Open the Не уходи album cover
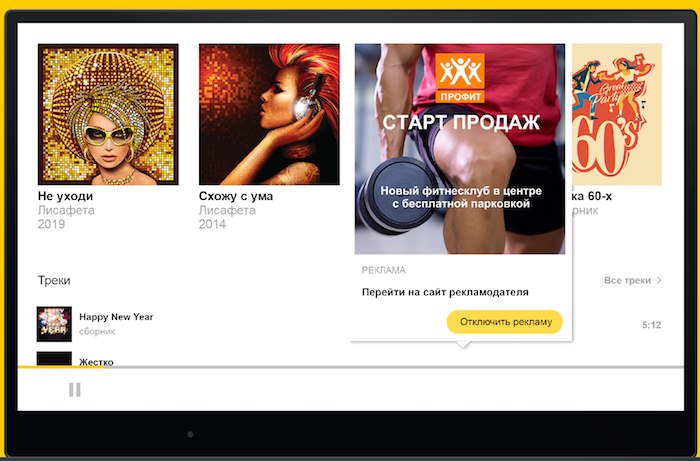 [108, 114]
